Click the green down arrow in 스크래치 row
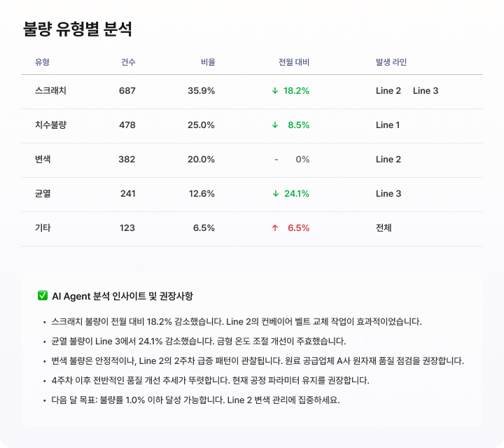Screen dimensions: 504x448 tap(275, 91)
